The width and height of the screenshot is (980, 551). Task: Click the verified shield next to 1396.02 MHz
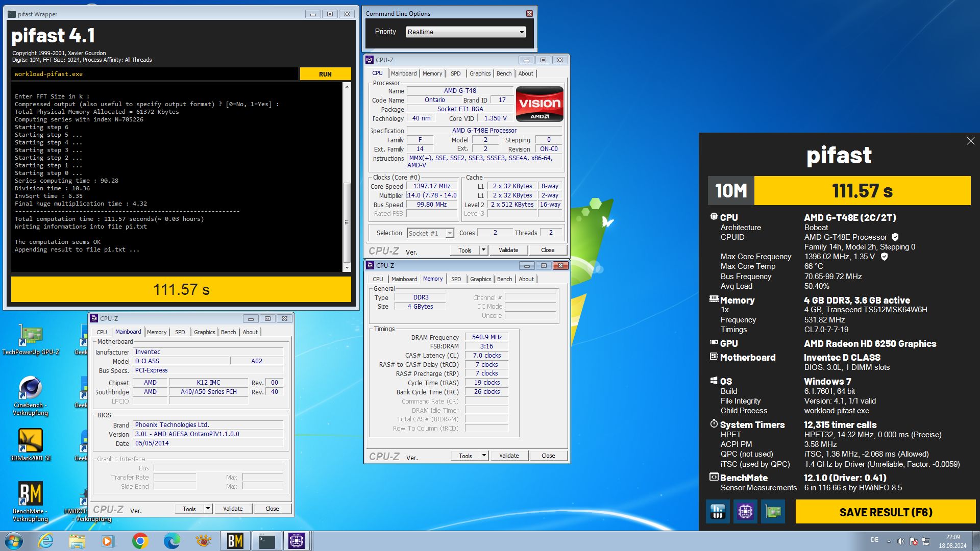point(884,257)
